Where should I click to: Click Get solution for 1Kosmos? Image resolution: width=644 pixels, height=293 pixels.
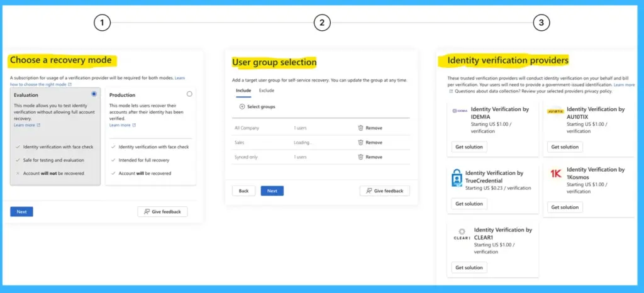pyautogui.click(x=565, y=207)
